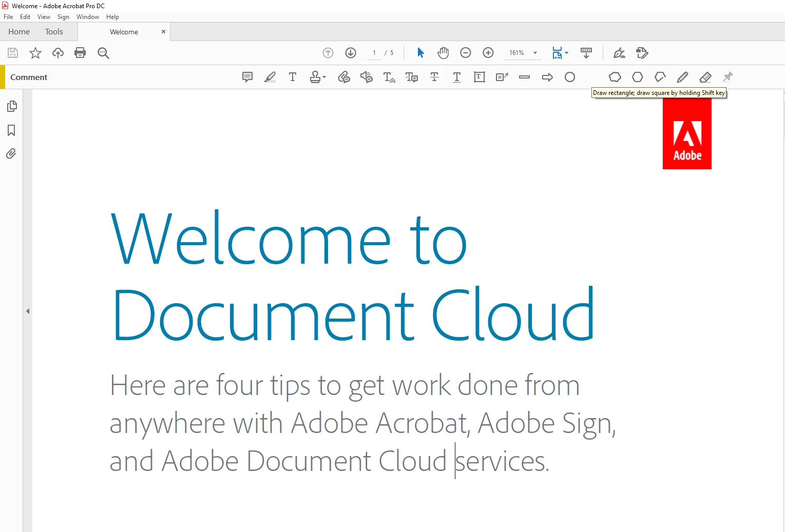
Task: Select the Add text box tool
Action: click(x=480, y=77)
